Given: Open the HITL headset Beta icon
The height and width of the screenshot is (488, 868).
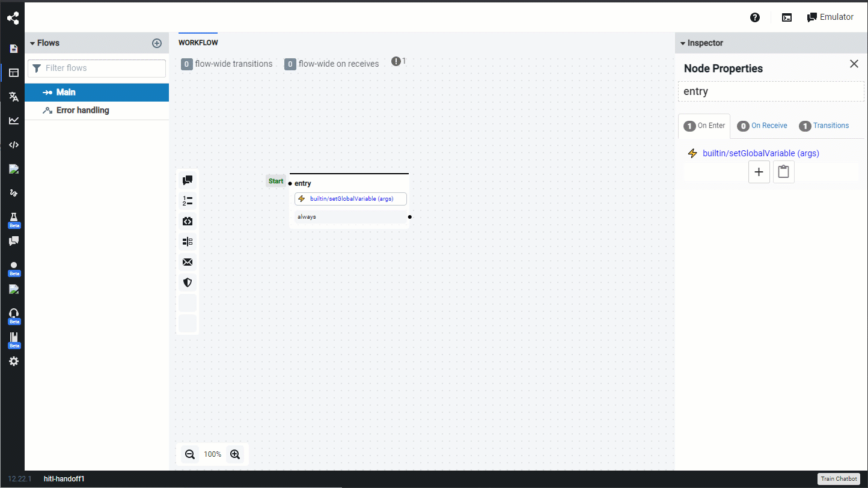Looking at the screenshot, I should [x=13, y=316].
